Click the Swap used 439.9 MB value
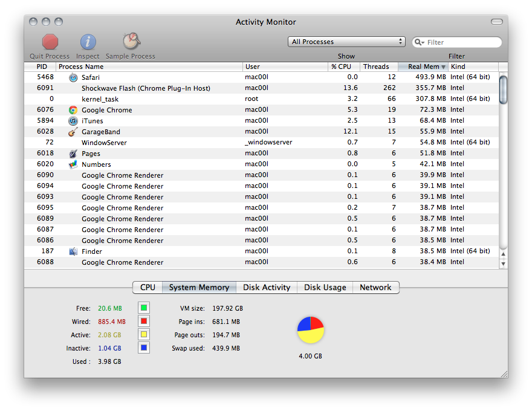 click(226, 348)
